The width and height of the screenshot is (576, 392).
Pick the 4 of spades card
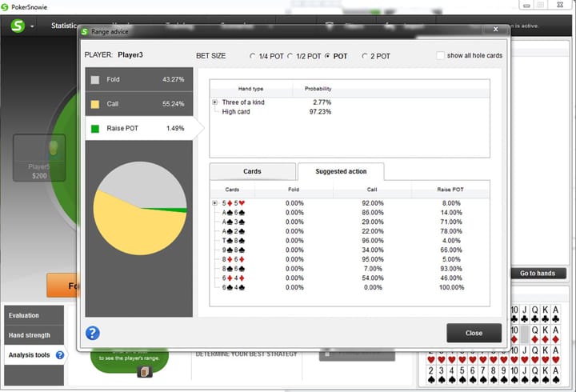point(452,375)
